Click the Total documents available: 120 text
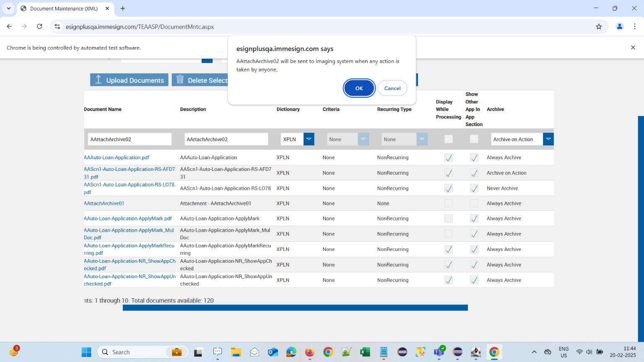Viewport: 644px width, 362px height. (172, 300)
